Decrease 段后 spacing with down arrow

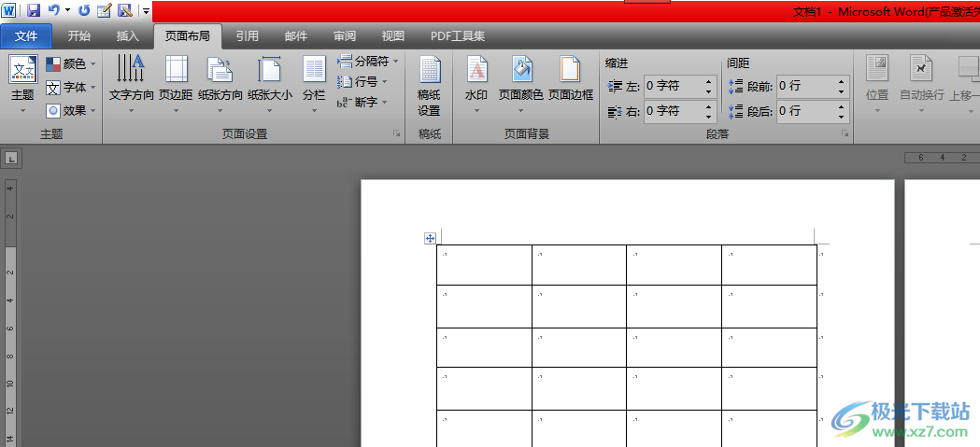click(x=841, y=117)
